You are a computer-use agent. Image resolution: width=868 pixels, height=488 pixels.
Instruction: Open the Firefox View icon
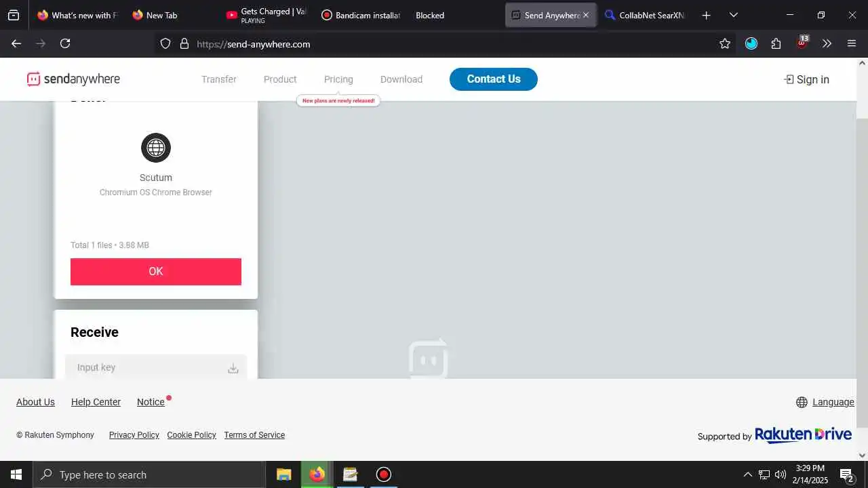point(14,15)
